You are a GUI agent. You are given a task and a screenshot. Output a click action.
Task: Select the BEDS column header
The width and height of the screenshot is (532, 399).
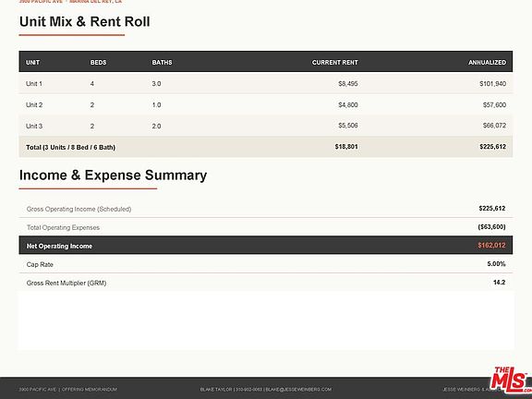coord(99,63)
